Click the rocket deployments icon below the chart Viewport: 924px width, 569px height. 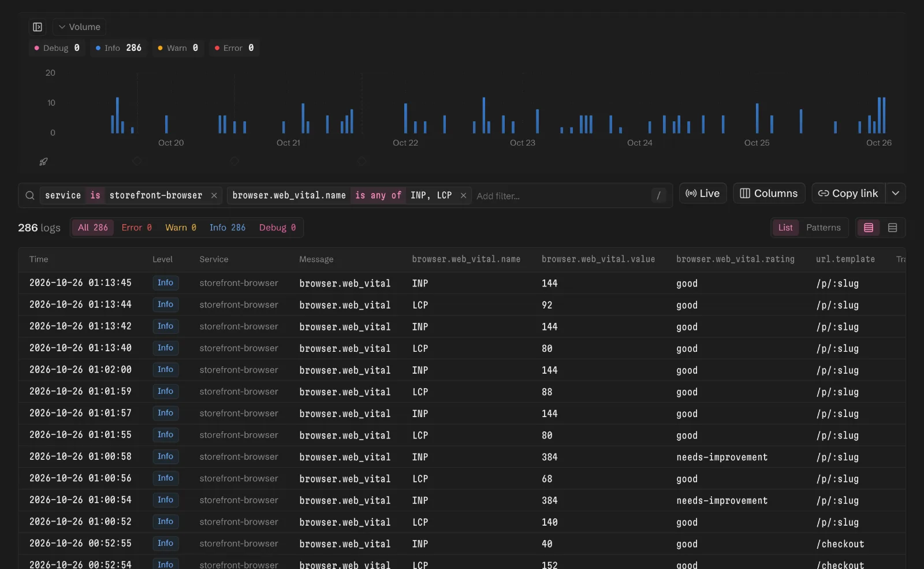[x=43, y=162]
